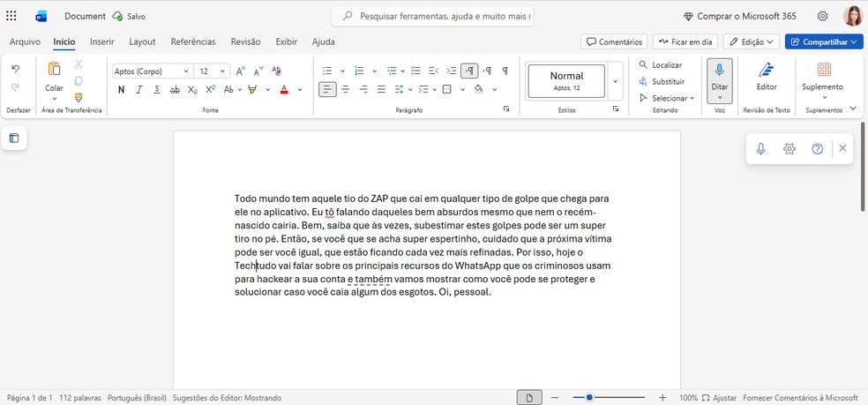Toggle italic formatting

click(139, 89)
